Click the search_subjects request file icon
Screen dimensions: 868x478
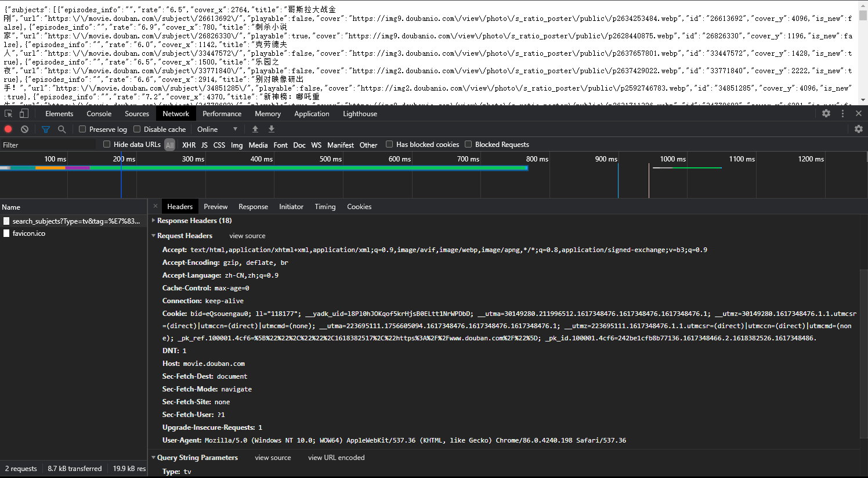click(x=6, y=221)
